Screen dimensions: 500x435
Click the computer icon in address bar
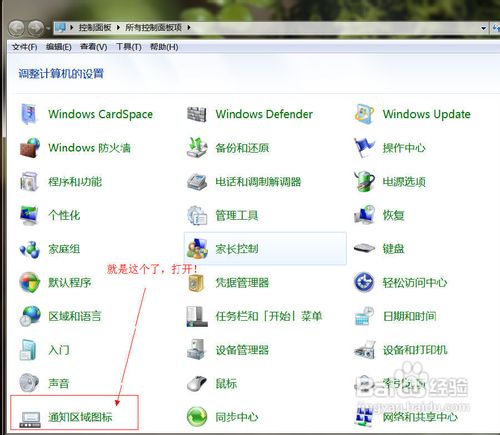click(60, 28)
